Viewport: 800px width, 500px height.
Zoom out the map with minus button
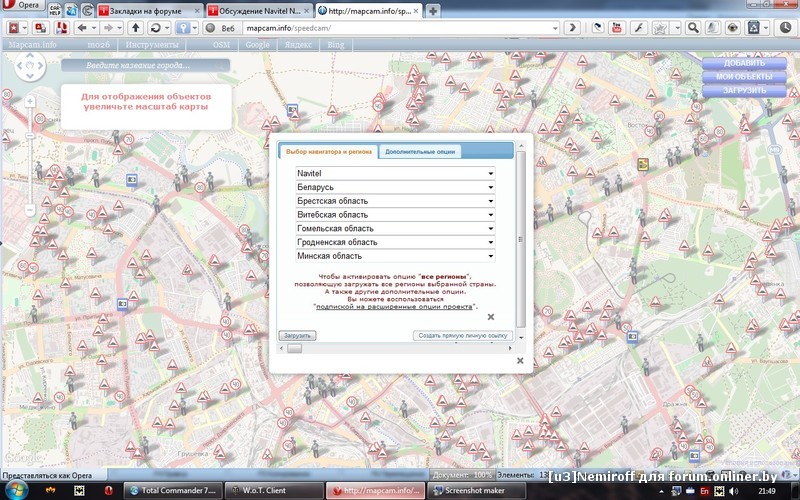tap(30, 210)
